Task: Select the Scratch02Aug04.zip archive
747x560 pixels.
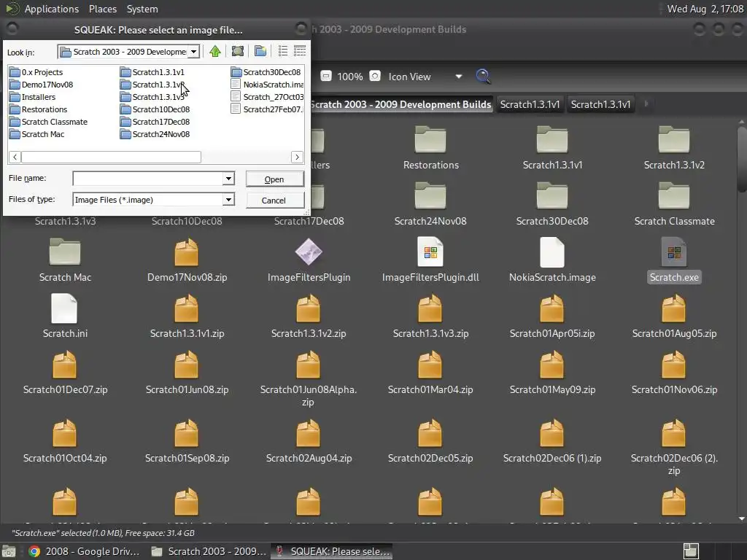Action: (x=309, y=441)
